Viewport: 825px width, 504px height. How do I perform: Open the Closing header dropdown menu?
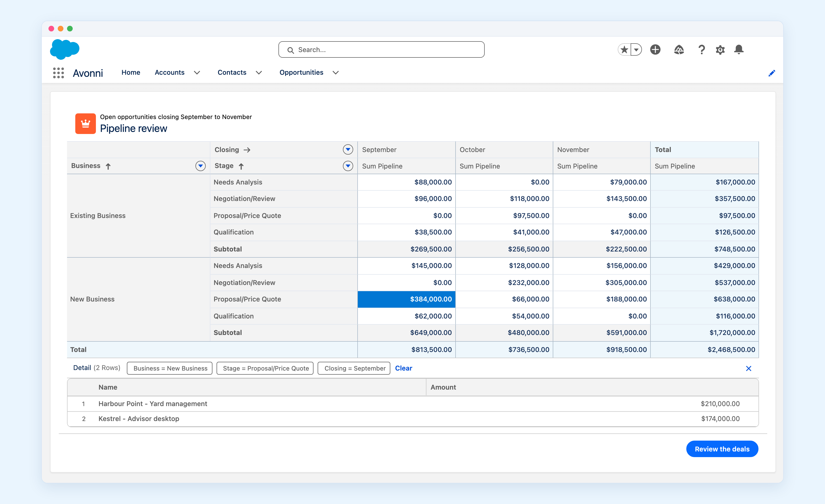(x=348, y=149)
